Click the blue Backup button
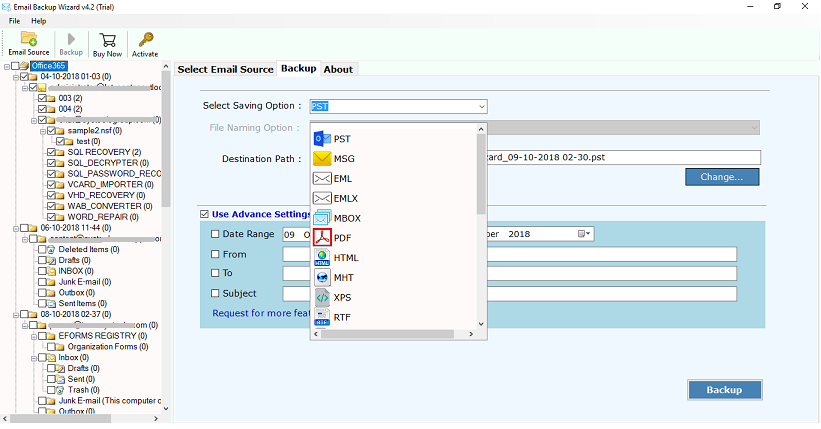Viewport: 821px width, 429px height. (x=724, y=390)
